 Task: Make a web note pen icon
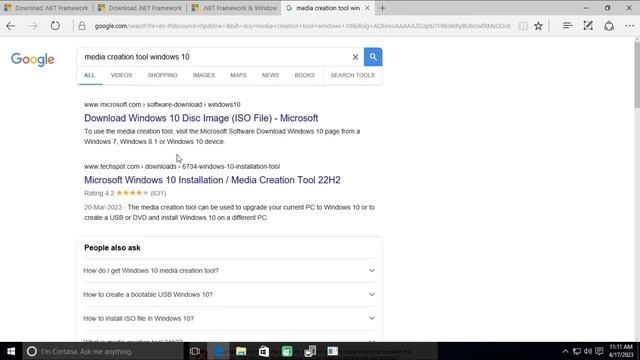pos(588,26)
